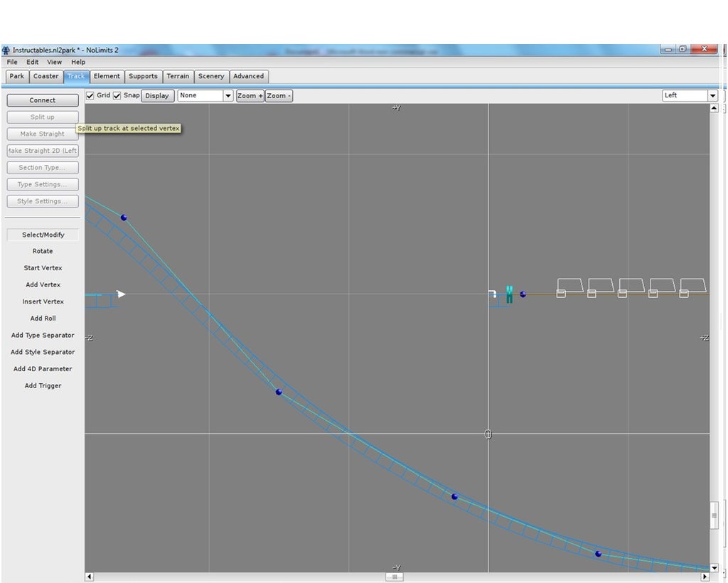The width and height of the screenshot is (728, 583).
Task: Click the Zoom + button
Action: point(250,95)
